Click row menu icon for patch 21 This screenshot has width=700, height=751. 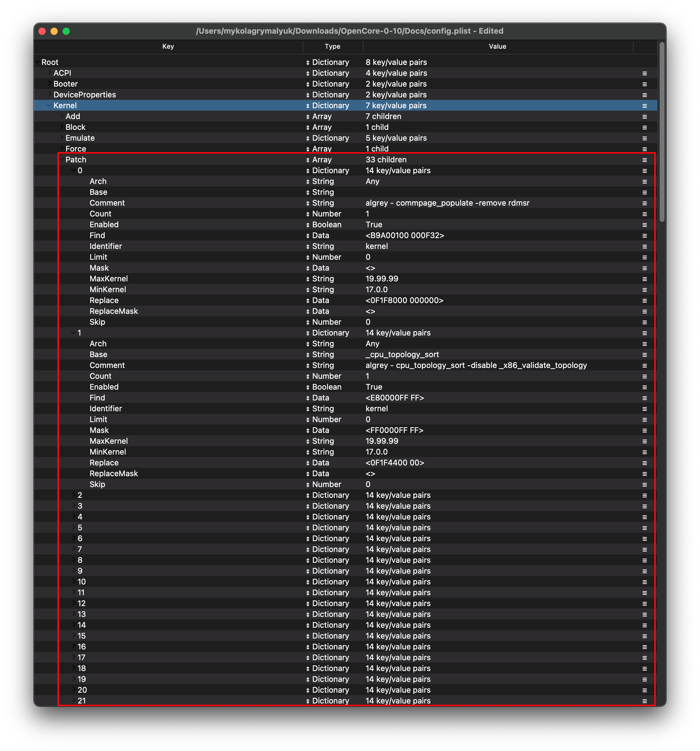click(644, 701)
